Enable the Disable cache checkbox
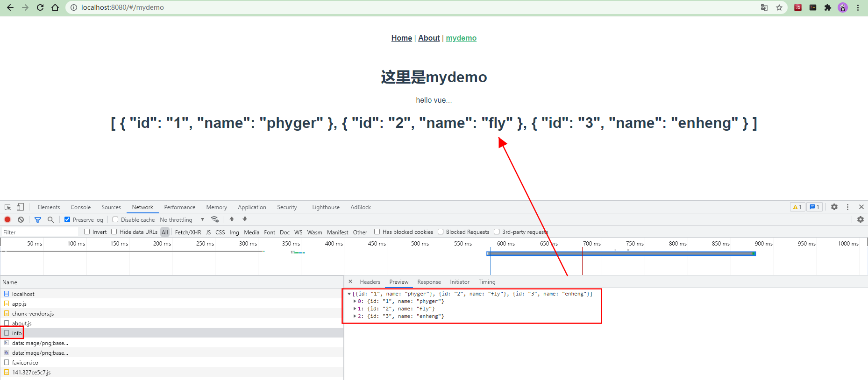Screen dimensions: 868x380 click(115, 219)
